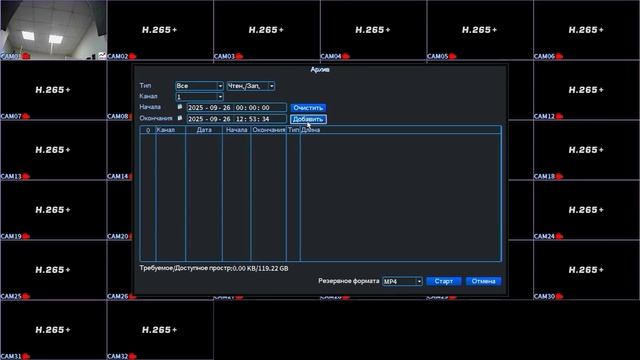Select the CAM30 channel tile

(x=586, y=270)
